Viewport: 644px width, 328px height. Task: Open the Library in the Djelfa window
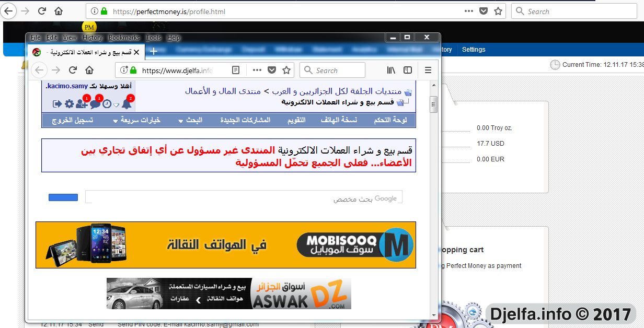391,70
